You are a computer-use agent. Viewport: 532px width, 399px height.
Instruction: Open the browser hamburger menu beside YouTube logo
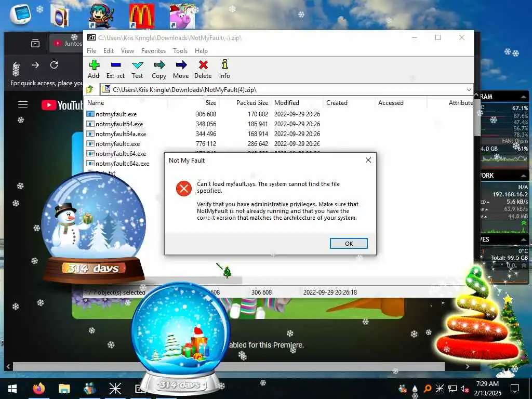pyautogui.click(x=23, y=105)
